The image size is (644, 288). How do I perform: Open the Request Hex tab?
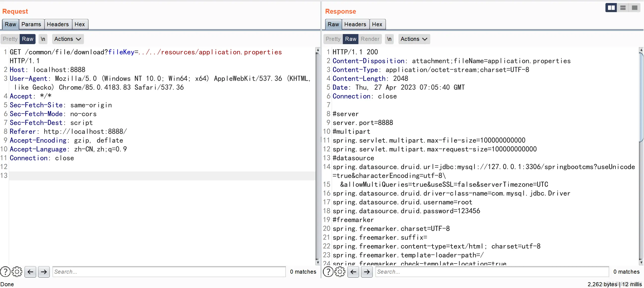coord(80,24)
